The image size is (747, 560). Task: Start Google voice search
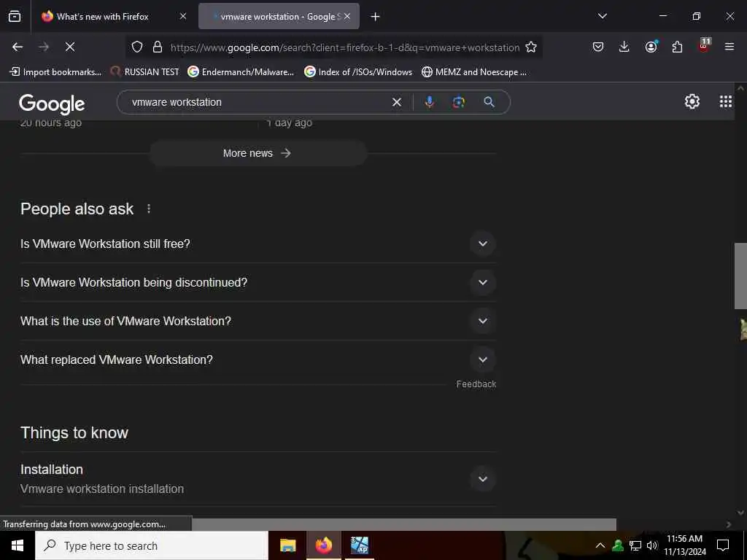429,102
